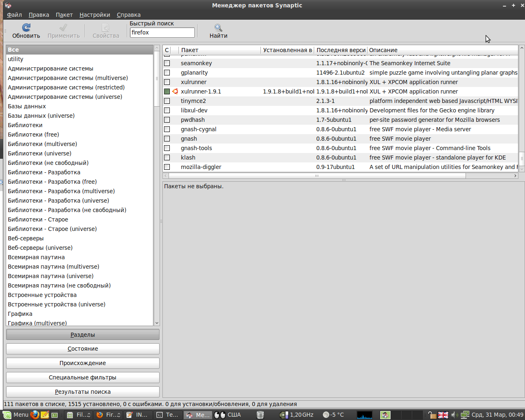The width and height of the screenshot is (525, 420).
Task: Click the Me... Synaptic taskbar button
Action: (x=198, y=415)
